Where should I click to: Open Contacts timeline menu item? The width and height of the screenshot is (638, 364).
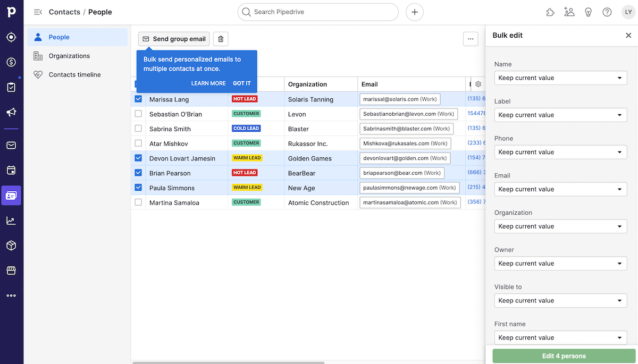tap(74, 75)
